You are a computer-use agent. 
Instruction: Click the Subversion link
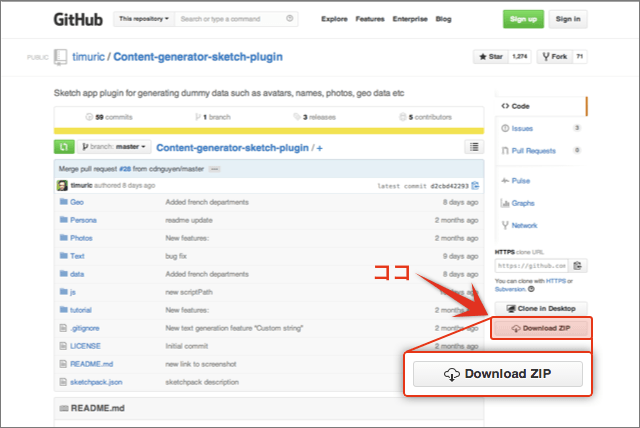(x=510, y=289)
